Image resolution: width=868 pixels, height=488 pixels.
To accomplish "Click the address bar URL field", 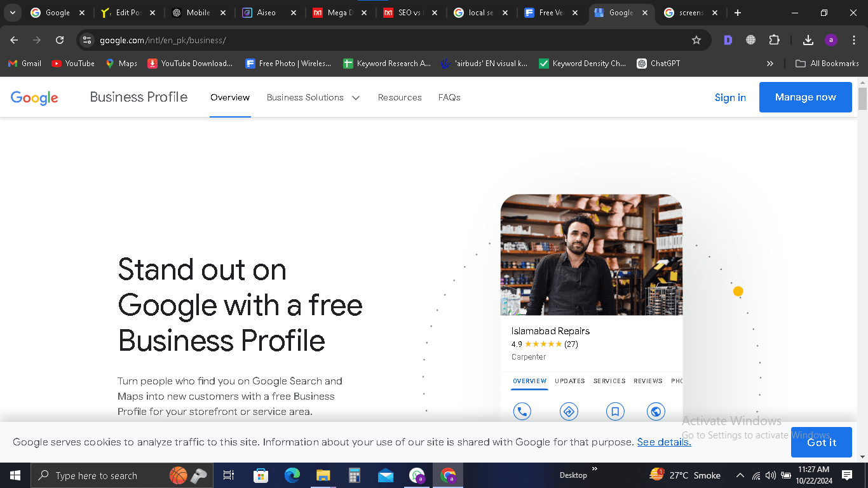I will [394, 40].
